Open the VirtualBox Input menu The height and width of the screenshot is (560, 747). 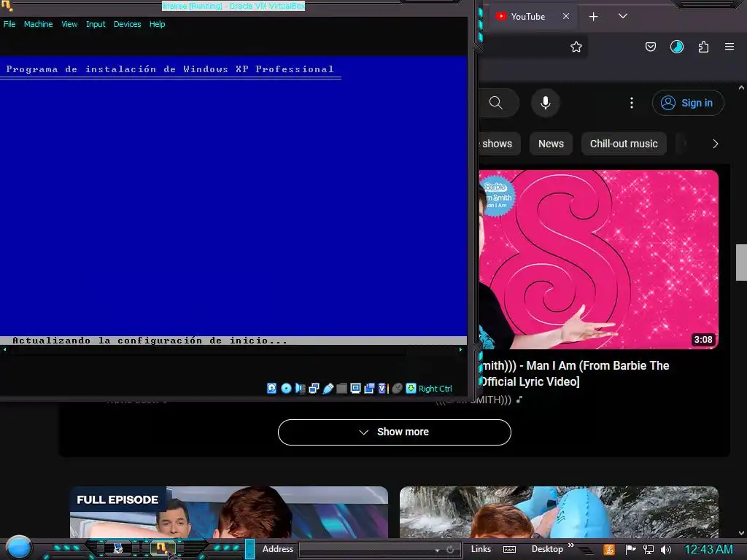tap(96, 24)
